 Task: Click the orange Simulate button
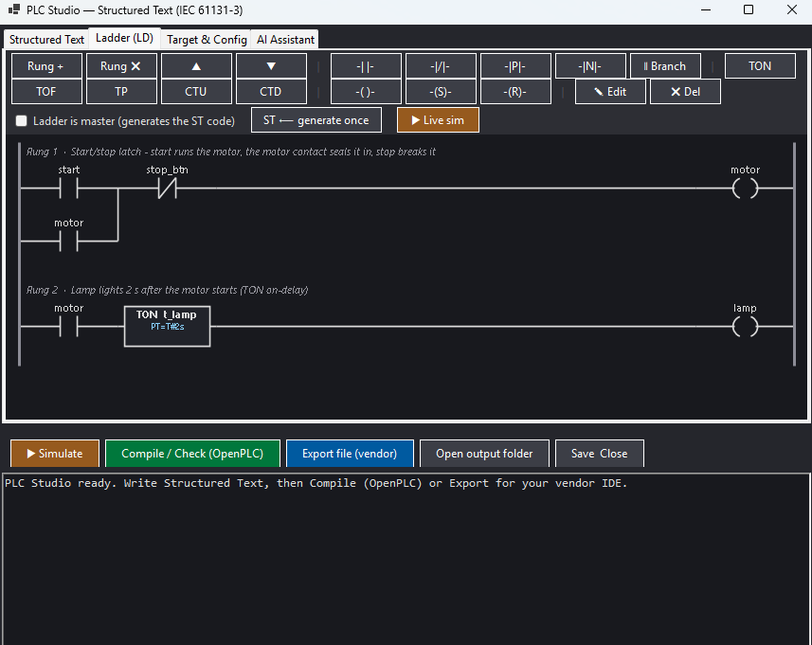coord(55,454)
